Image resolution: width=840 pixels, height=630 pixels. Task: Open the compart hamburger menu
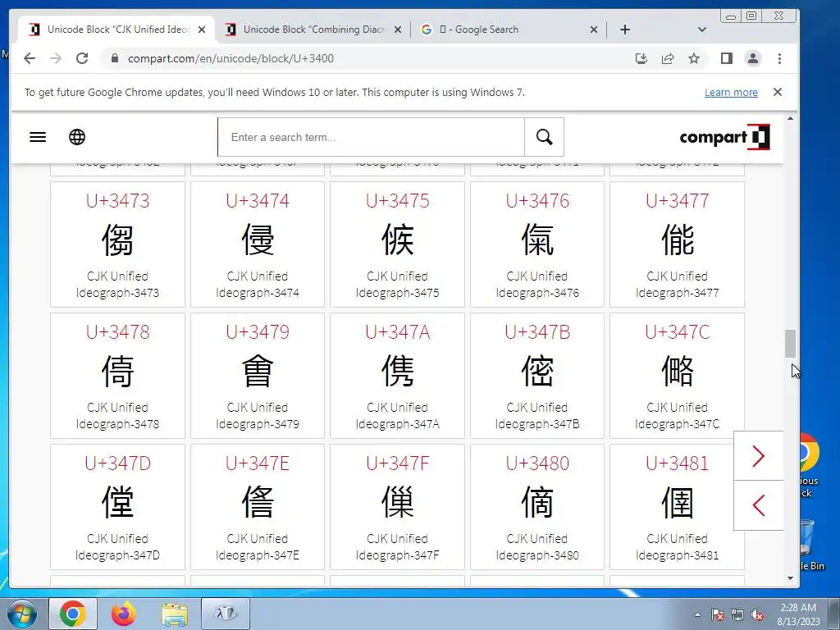(x=38, y=137)
